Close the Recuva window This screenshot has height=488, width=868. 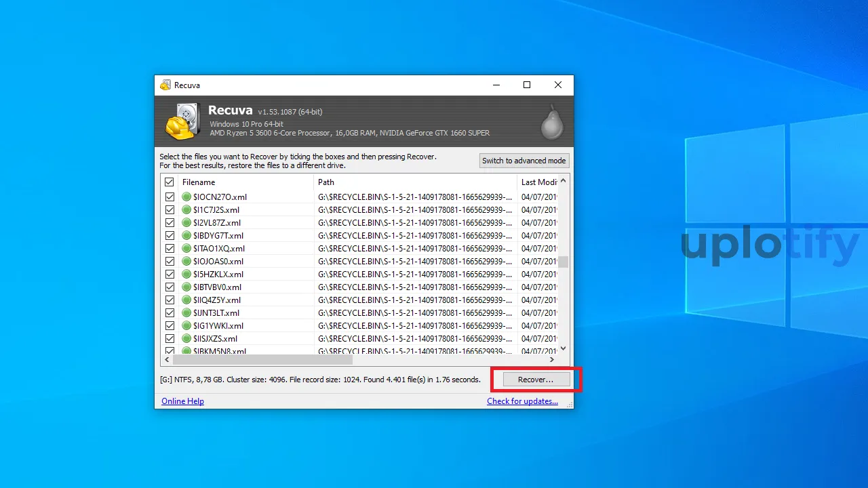[x=558, y=85]
